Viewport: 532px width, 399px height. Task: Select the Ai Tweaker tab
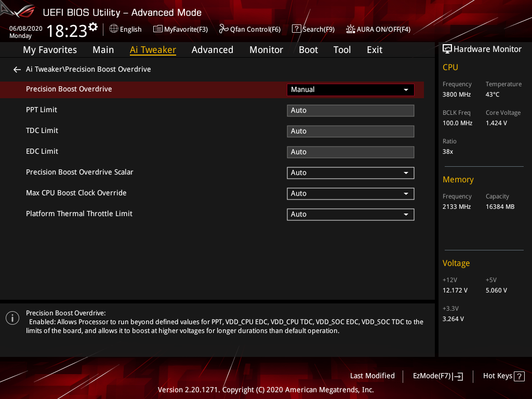153,50
